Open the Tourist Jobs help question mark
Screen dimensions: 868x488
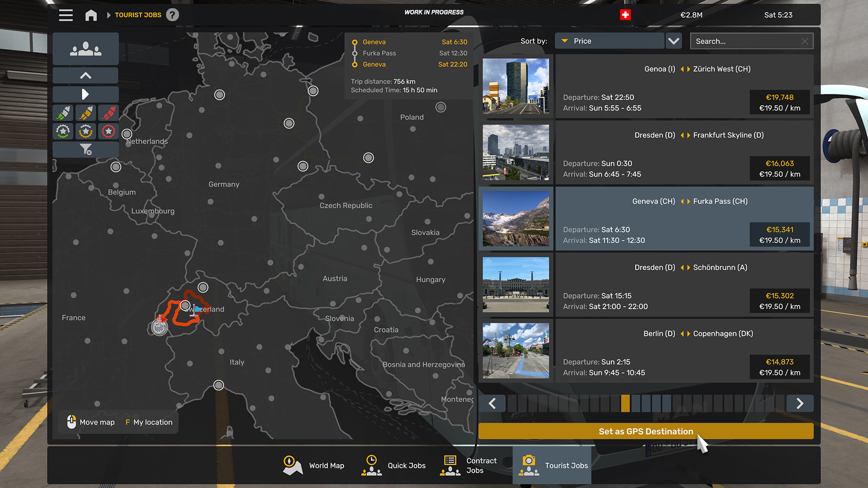172,15
